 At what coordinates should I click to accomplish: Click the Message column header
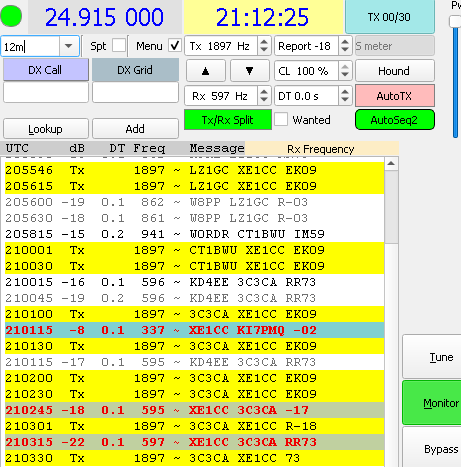(x=217, y=148)
